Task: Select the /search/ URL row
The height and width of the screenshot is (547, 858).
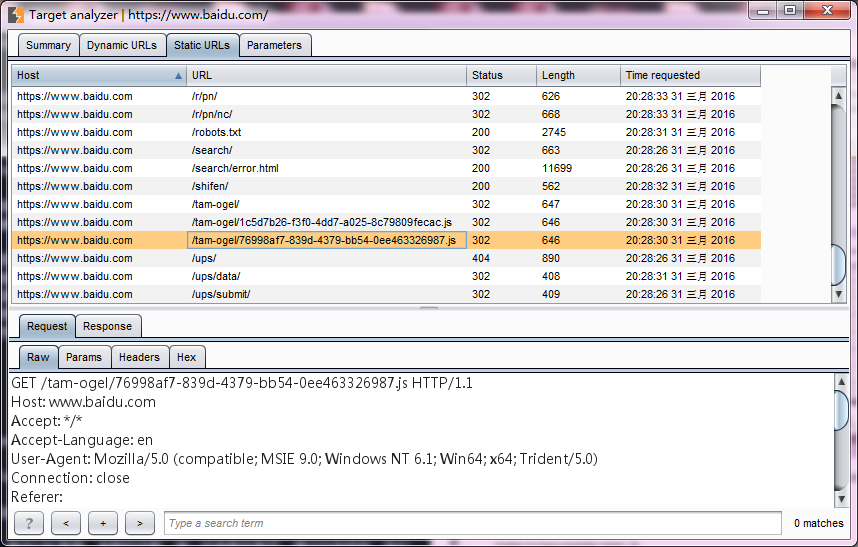Action: pos(386,150)
